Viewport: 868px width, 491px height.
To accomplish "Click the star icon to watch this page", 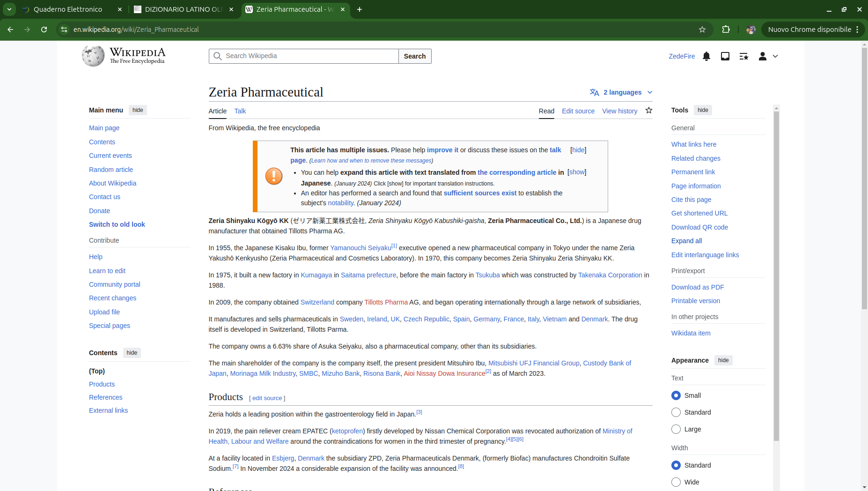I will pyautogui.click(x=649, y=111).
